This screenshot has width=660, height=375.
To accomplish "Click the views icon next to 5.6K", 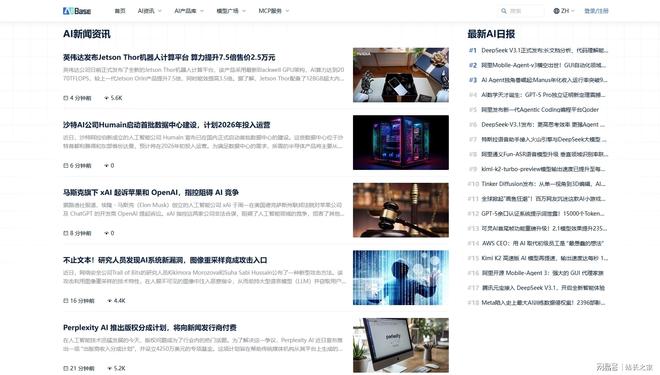I will click(x=106, y=98).
